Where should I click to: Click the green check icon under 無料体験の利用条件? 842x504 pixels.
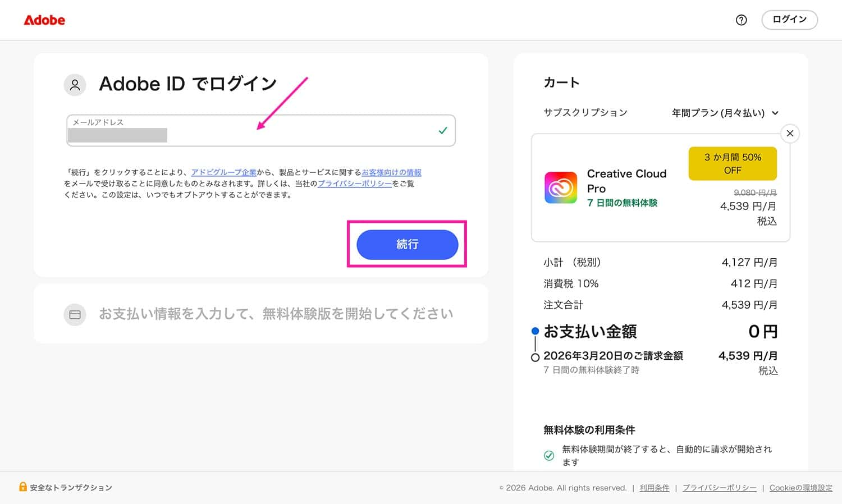tap(549, 456)
